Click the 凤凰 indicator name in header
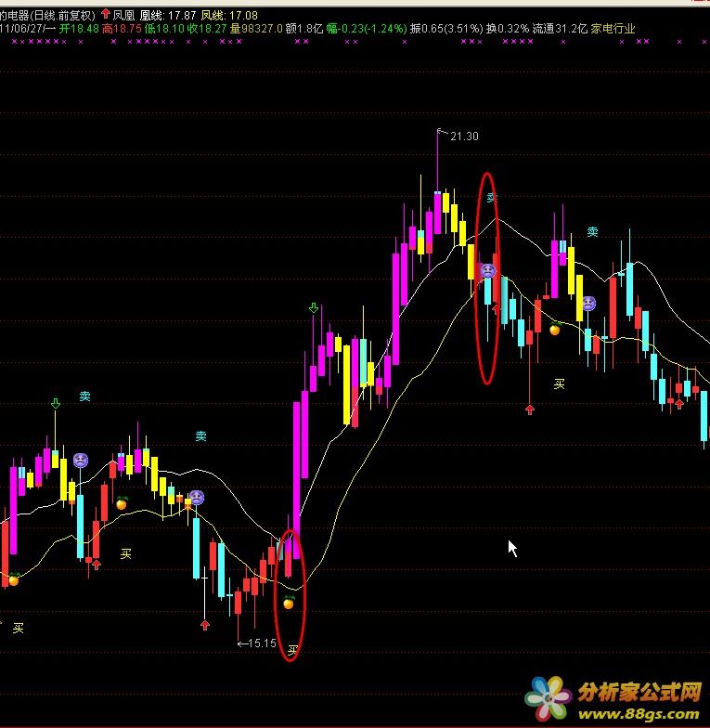 [124, 15]
